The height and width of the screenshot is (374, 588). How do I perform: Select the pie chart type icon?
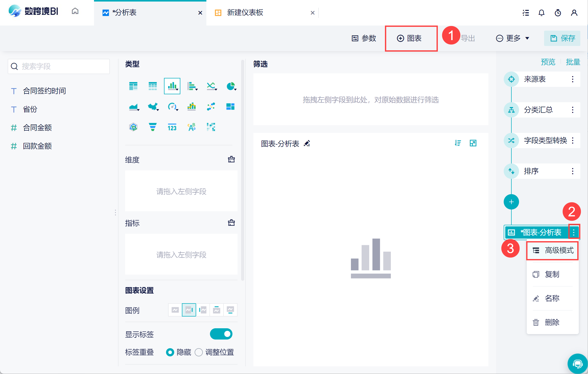231,86
